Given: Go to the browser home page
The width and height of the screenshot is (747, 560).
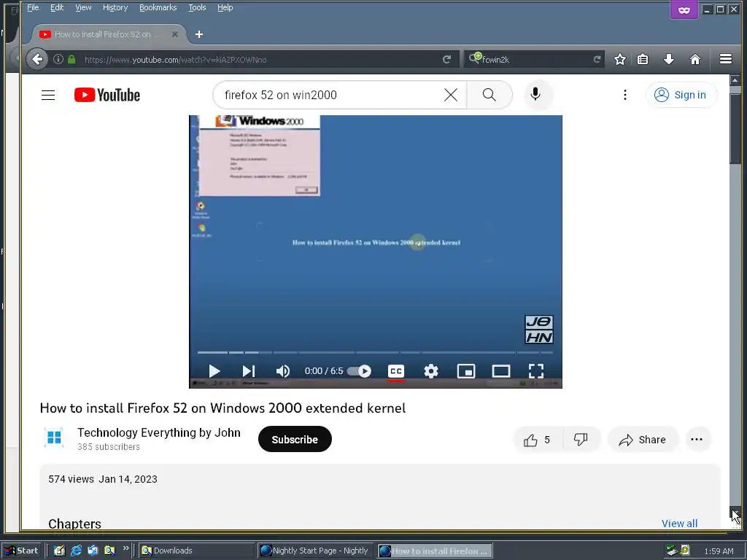Looking at the screenshot, I should [695, 59].
